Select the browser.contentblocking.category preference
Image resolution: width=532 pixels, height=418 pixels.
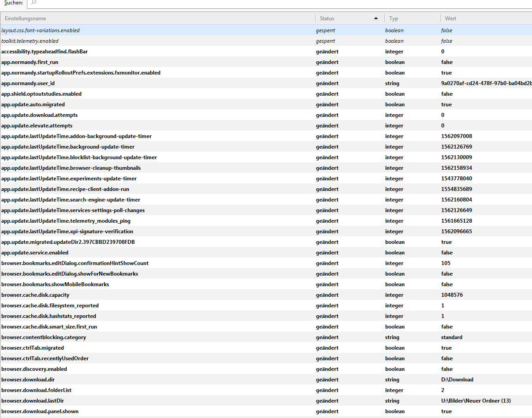44,337
